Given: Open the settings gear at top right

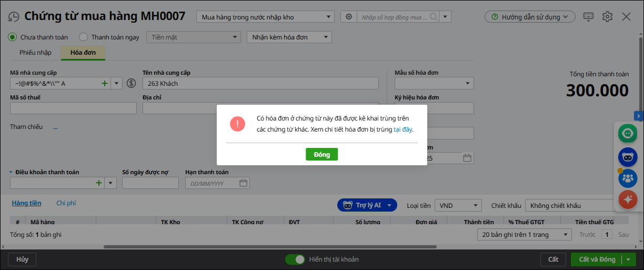Looking at the screenshot, I should click(x=607, y=17).
